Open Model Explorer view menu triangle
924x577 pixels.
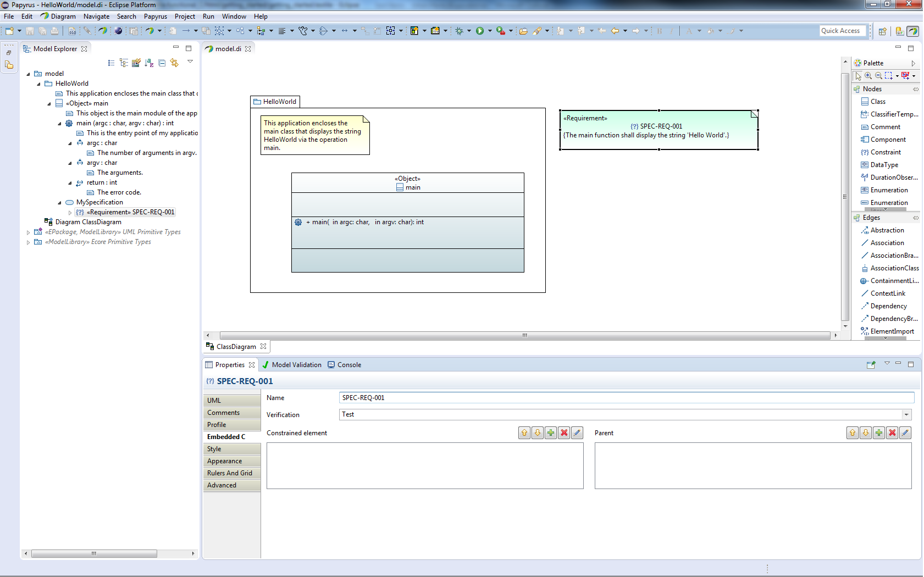190,62
